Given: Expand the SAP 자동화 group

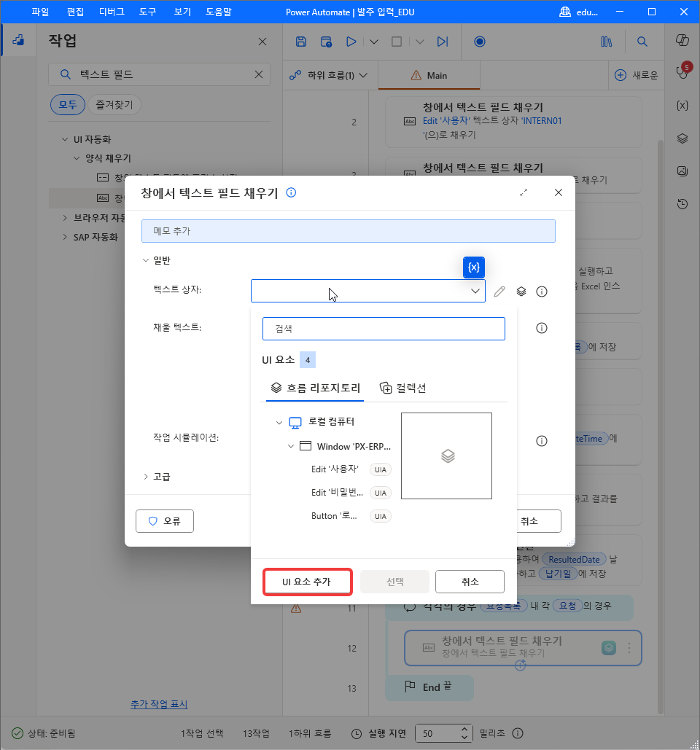Looking at the screenshot, I should (65, 237).
